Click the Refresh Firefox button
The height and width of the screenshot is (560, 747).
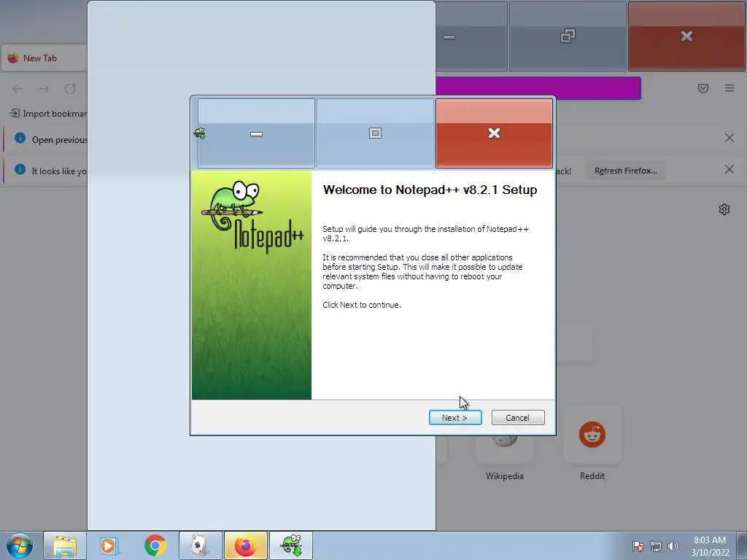coord(625,171)
